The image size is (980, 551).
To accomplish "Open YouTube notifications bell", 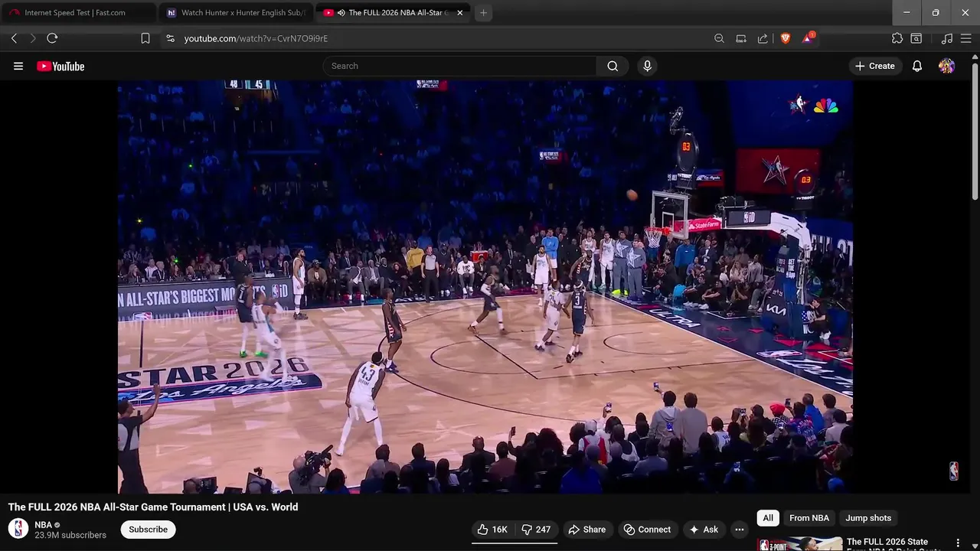I will pos(917,66).
